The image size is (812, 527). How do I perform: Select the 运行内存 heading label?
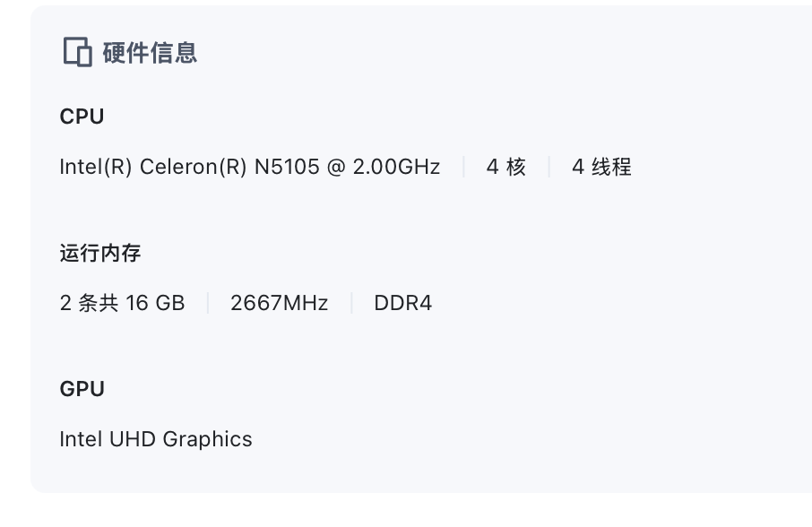click(100, 253)
